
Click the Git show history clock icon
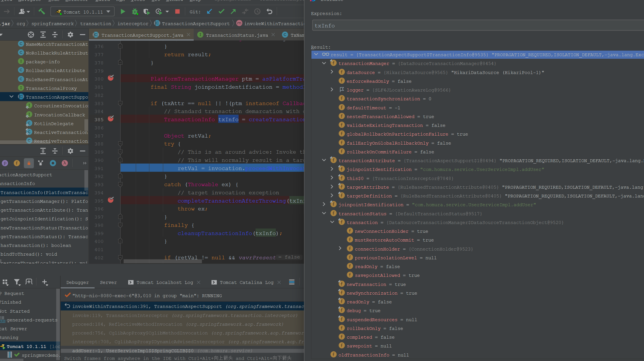point(257,12)
